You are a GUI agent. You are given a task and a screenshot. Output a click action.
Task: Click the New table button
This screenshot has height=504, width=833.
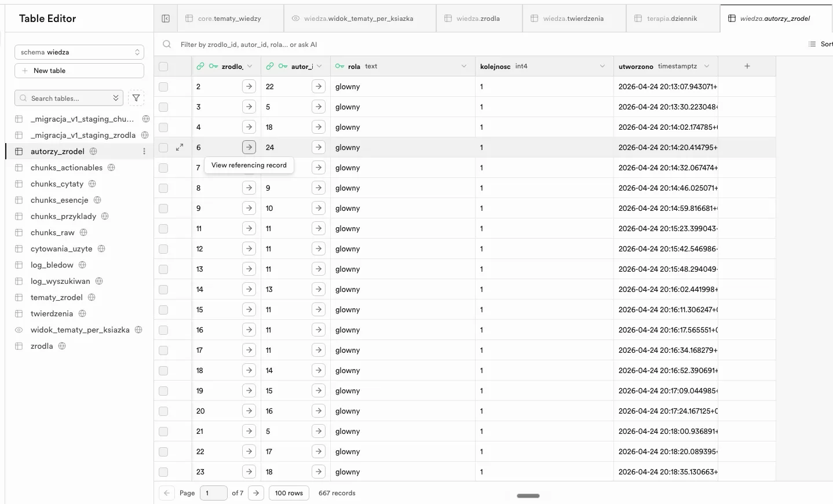tap(79, 71)
